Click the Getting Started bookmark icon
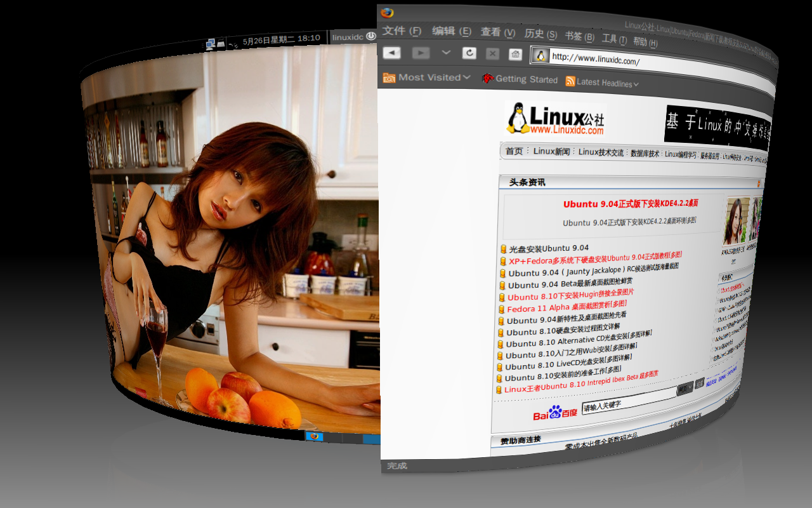The width and height of the screenshot is (812, 508). tap(487, 79)
